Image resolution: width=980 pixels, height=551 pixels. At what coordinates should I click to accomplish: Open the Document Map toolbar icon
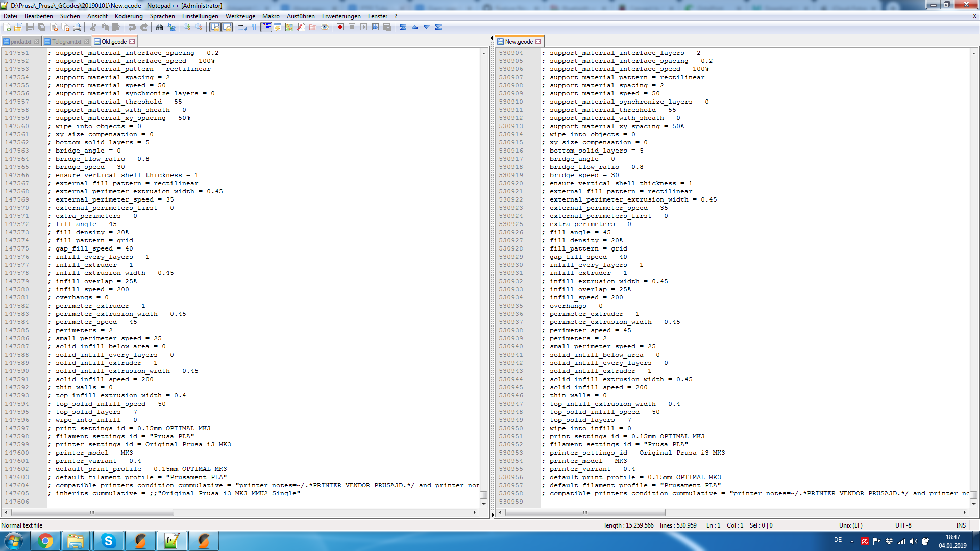click(289, 27)
